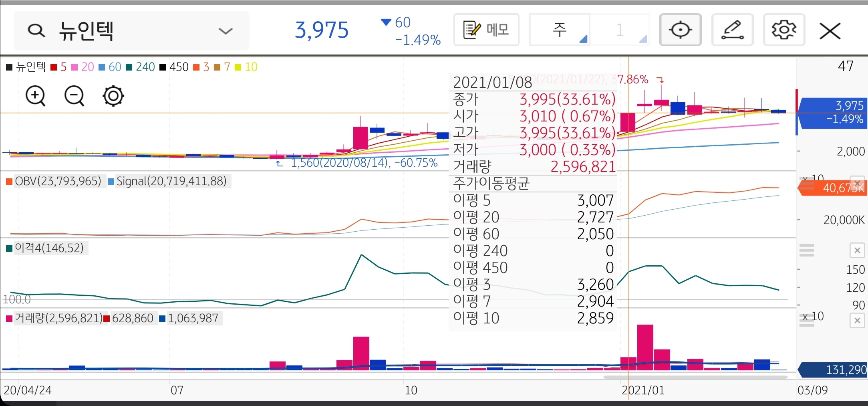Image resolution: width=868 pixels, height=406 pixels.
Task: Close the chart with the X button
Action: click(830, 31)
